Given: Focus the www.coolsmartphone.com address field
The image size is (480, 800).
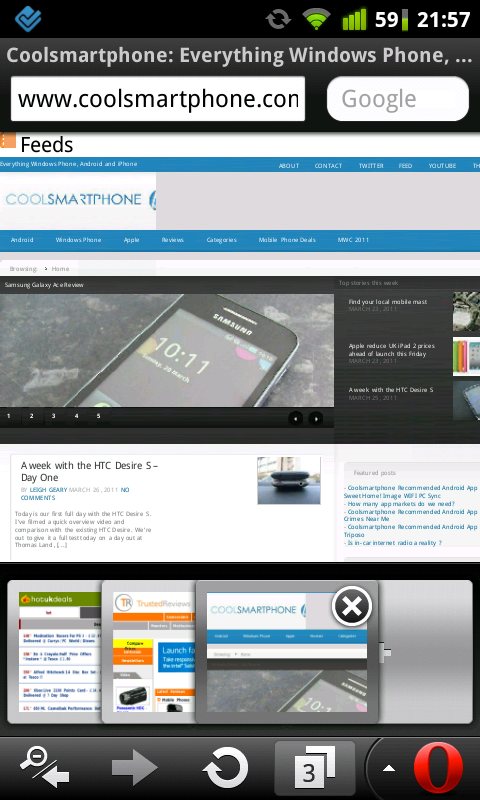Looking at the screenshot, I should tap(158, 99).
